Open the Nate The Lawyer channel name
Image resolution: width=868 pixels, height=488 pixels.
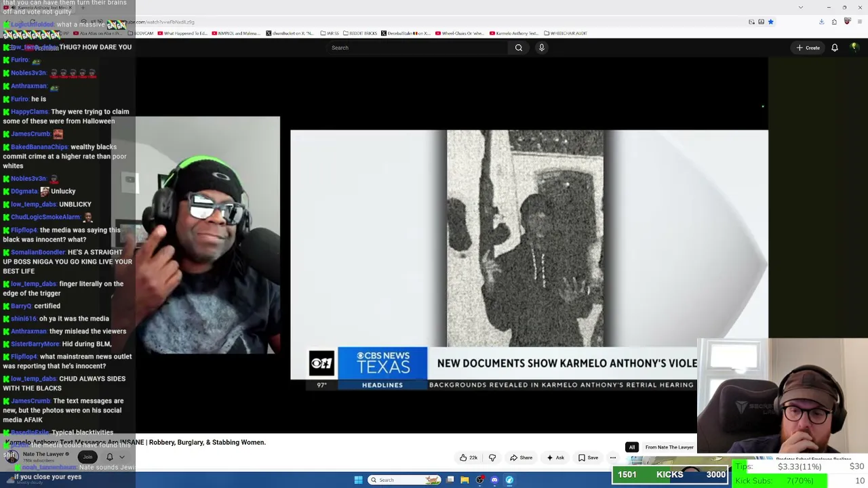[x=44, y=454]
